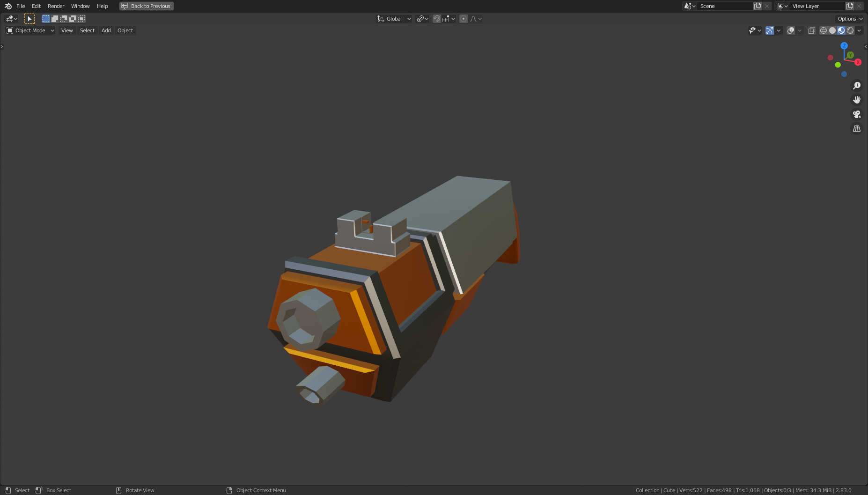Open the Global transform orientation dropdown
The image size is (868, 495).
click(x=394, y=18)
